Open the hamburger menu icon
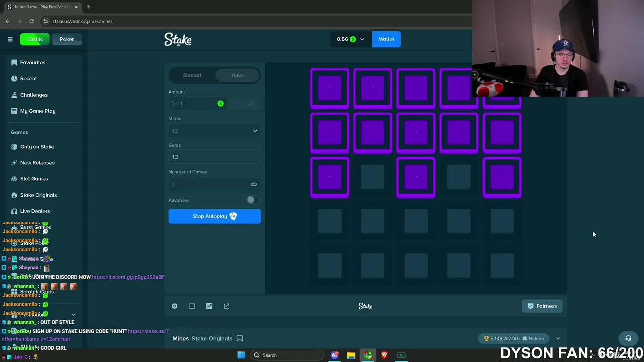Screen dimensions: 644x362 10,39
